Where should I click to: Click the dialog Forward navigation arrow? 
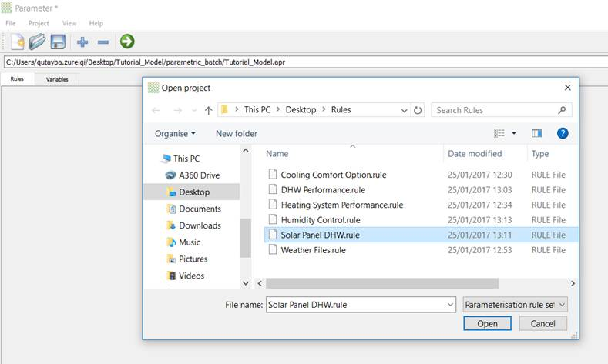(177, 110)
